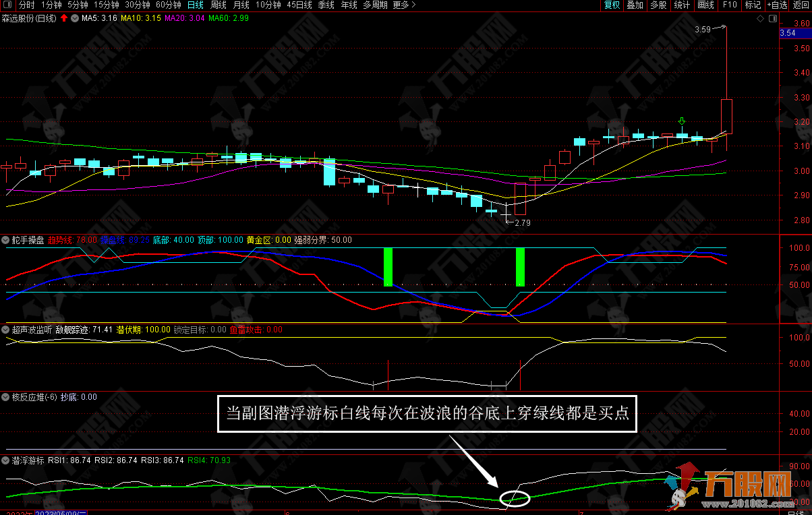Click the RSI4: 70.93 value
This screenshot has height=515, width=812.
208,460
